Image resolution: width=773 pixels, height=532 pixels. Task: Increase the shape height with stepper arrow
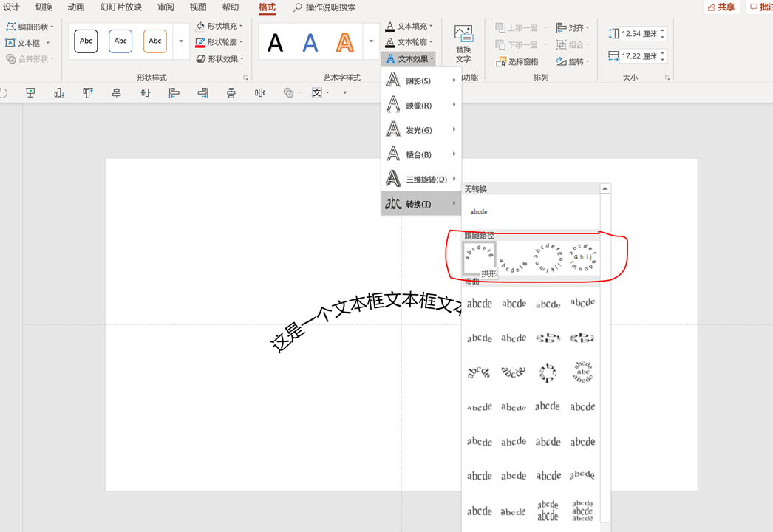pyautogui.click(x=663, y=30)
